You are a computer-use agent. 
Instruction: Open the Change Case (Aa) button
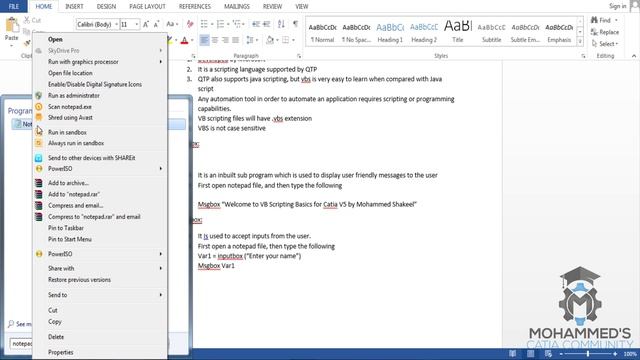172,24
